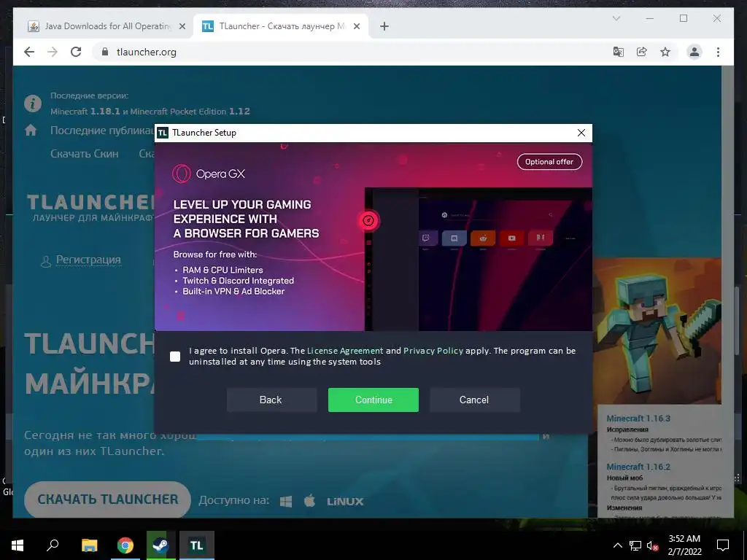Open clock showing 3:52 AM
The image size is (747, 560).
coord(684,545)
